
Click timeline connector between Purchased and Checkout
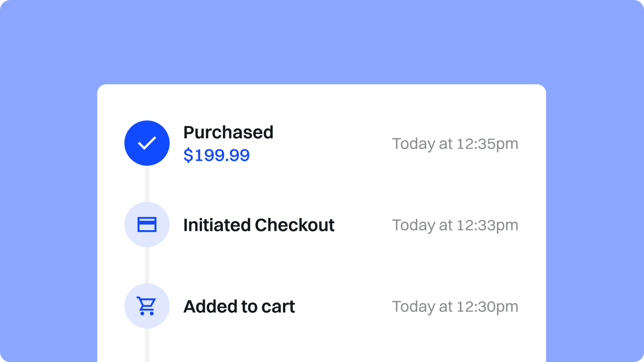click(147, 184)
